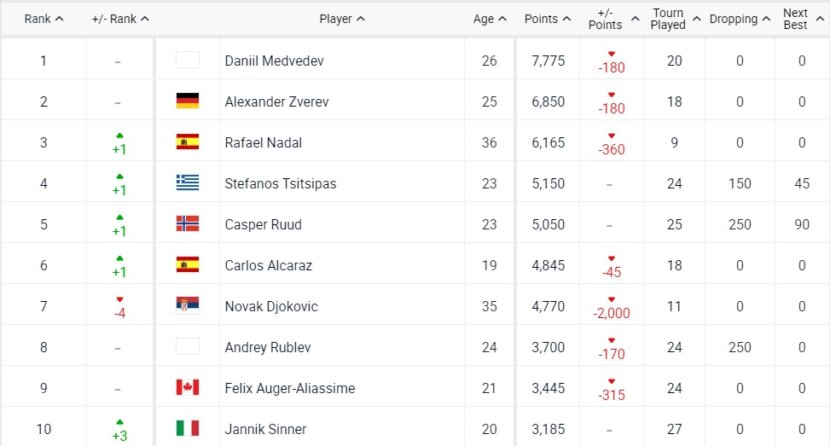Sort by Dropping points column
Screen dimensions: 830x446
pos(739,19)
